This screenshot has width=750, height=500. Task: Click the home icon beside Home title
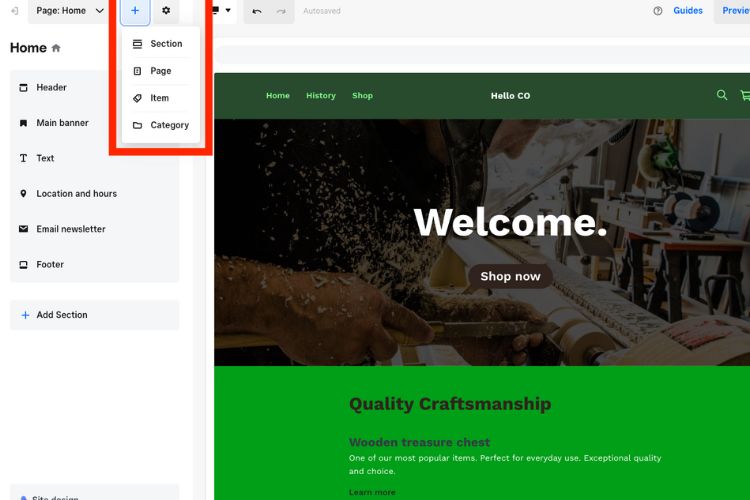(56, 48)
